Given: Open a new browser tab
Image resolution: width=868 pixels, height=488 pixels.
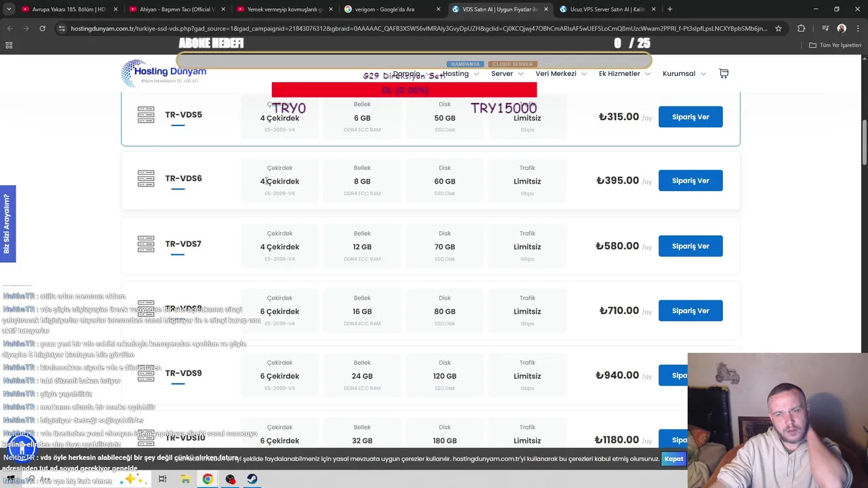Looking at the screenshot, I should coord(670,9).
